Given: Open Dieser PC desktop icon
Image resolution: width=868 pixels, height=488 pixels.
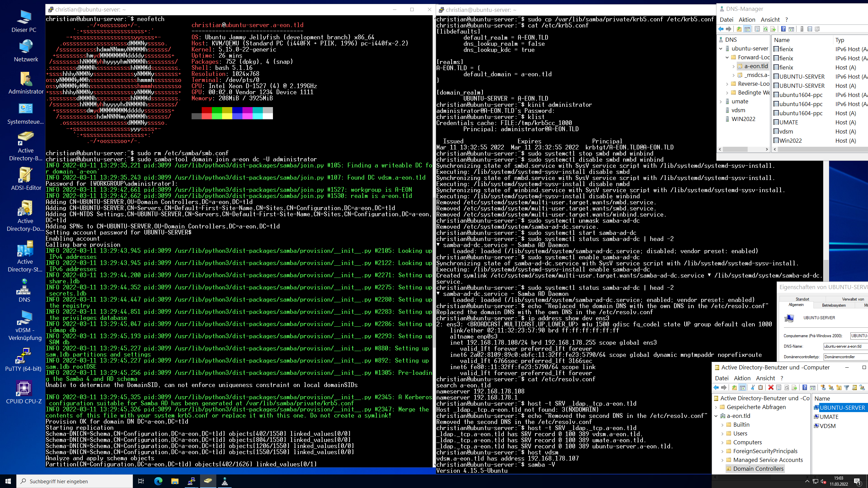Looking at the screenshot, I should [24, 21].
